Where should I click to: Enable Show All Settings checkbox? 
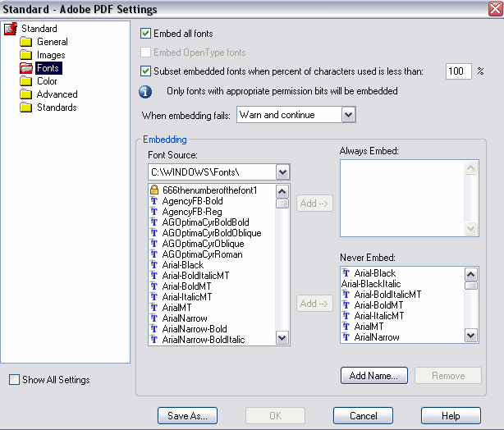14,380
